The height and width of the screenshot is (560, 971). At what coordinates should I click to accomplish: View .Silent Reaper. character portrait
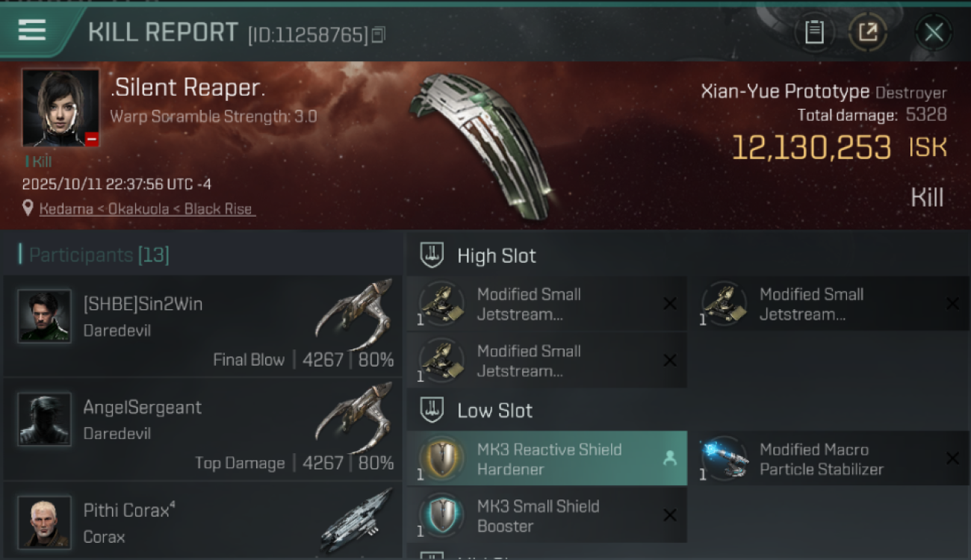coord(61,108)
